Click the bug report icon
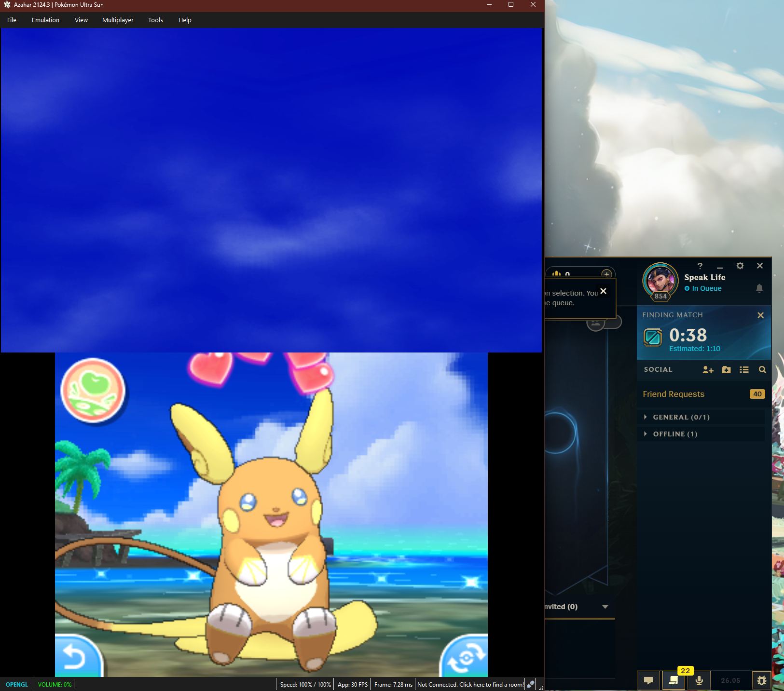784x691 pixels. click(761, 680)
